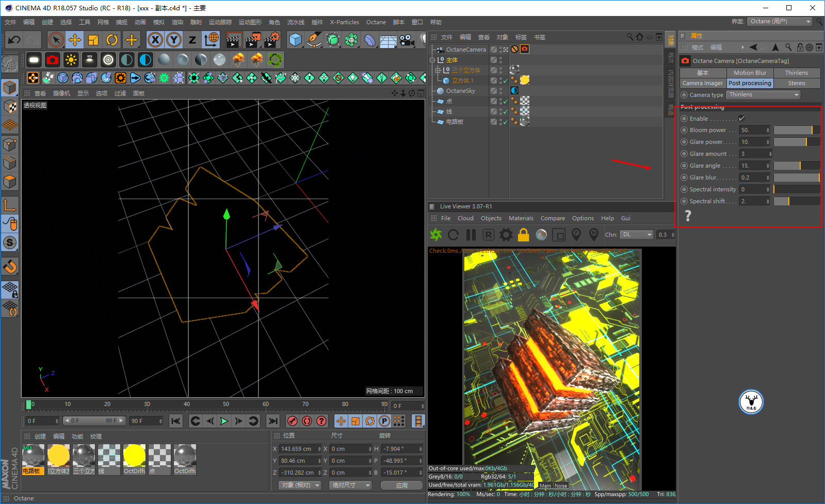Click the 应用 apply button
The width and height of the screenshot is (825, 504).
point(402,485)
